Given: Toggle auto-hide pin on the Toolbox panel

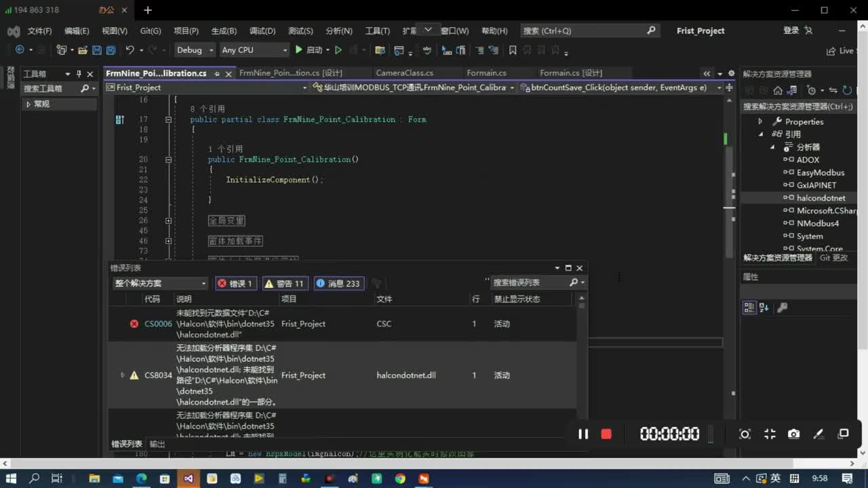Looking at the screenshot, I should pos(79,74).
